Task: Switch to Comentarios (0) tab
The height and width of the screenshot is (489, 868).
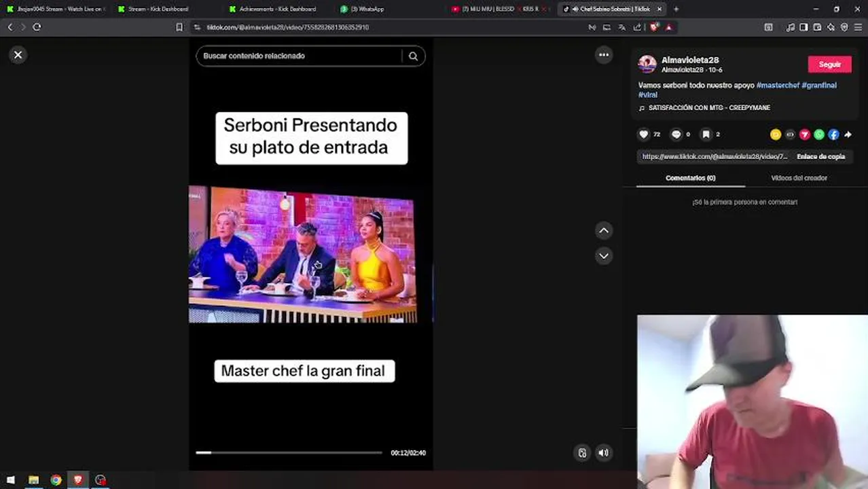Action: pyautogui.click(x=690, y=178)
